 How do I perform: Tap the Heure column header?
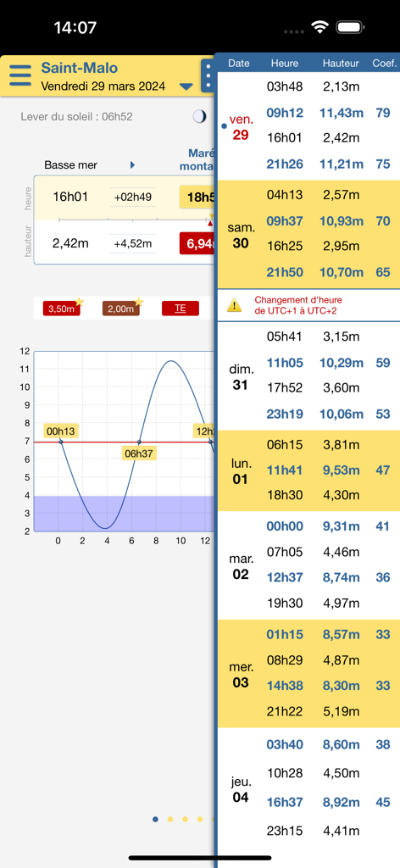coord(285,63)
